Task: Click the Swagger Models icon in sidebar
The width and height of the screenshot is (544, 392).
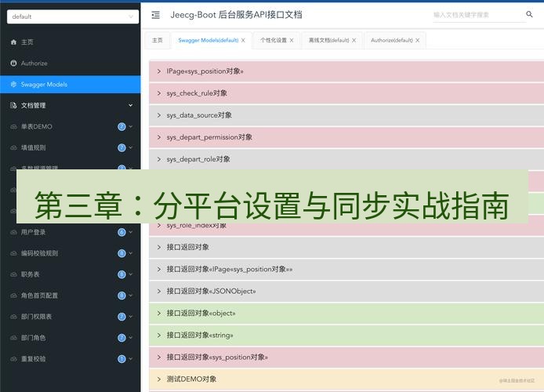Action: tap(13, 85)
